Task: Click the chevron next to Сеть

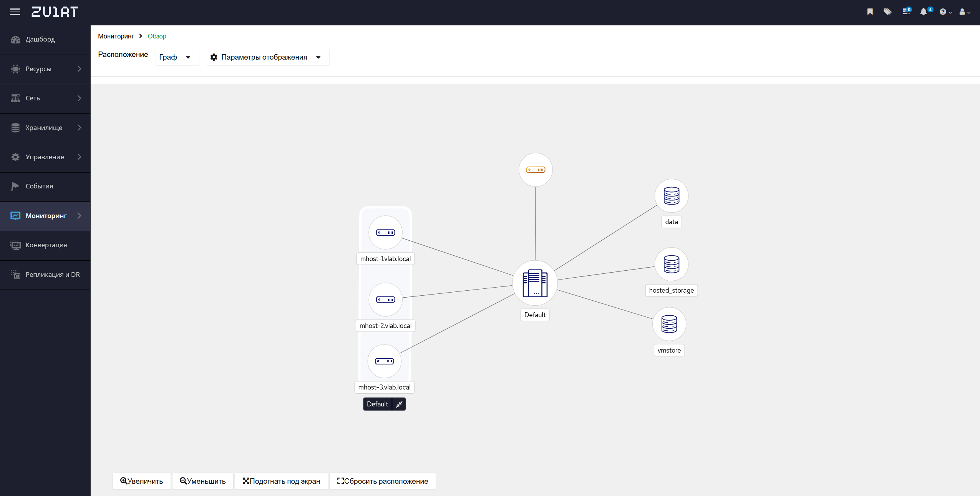Action: click(x=80, y=98)
